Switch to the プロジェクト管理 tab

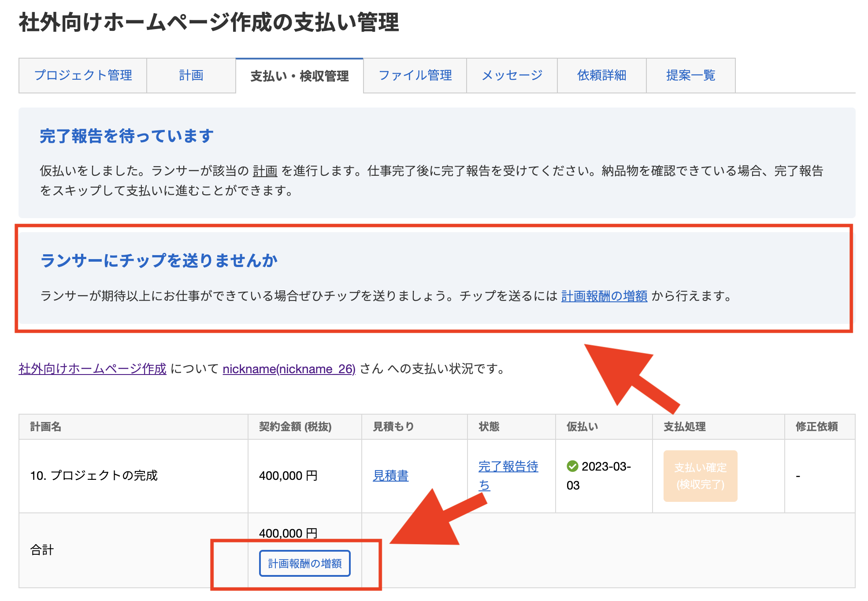83,76
